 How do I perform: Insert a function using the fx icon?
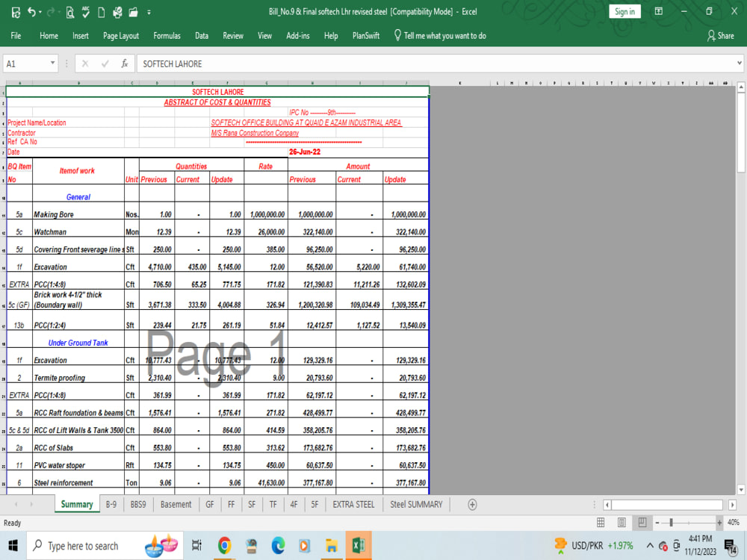pyautogui.click(x=125, y=63)
